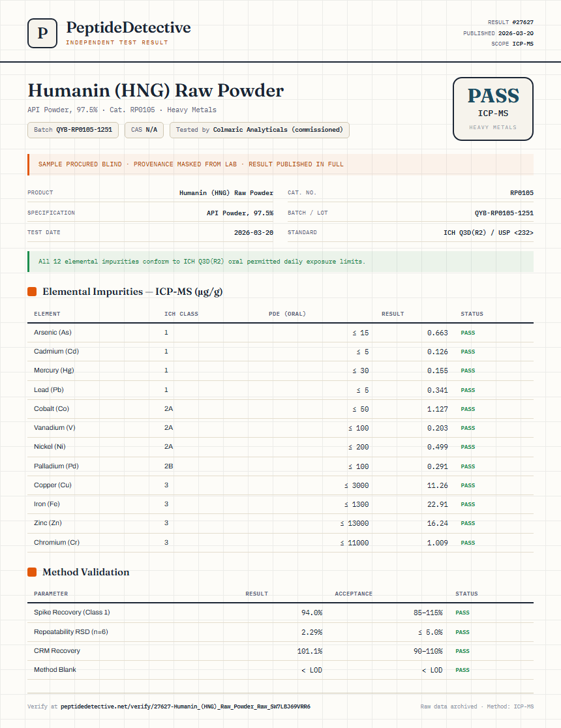Screen dimensions: 561x728
Task: Click the PASS ICP-MS result badge
Action: point(493,109)
